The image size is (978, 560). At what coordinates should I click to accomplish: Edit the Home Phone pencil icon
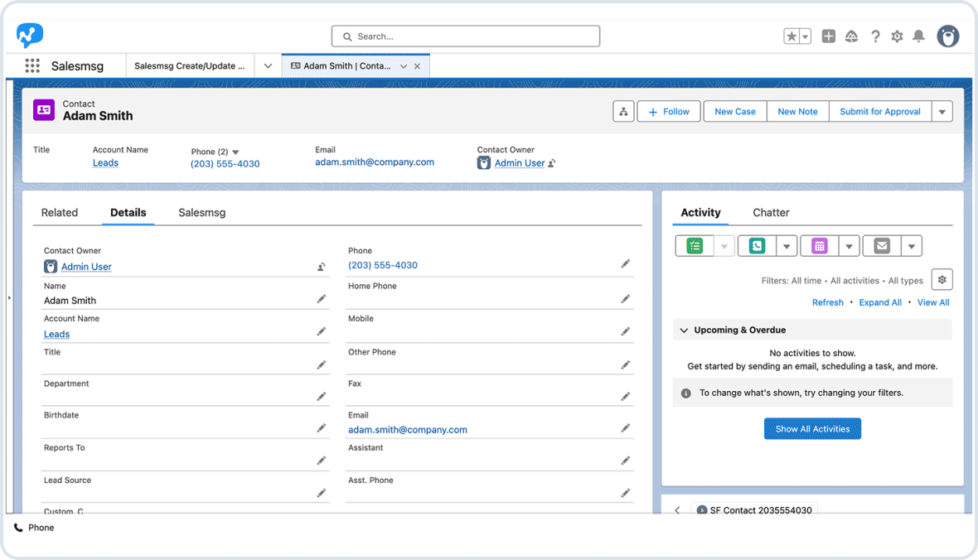[626, 299]
